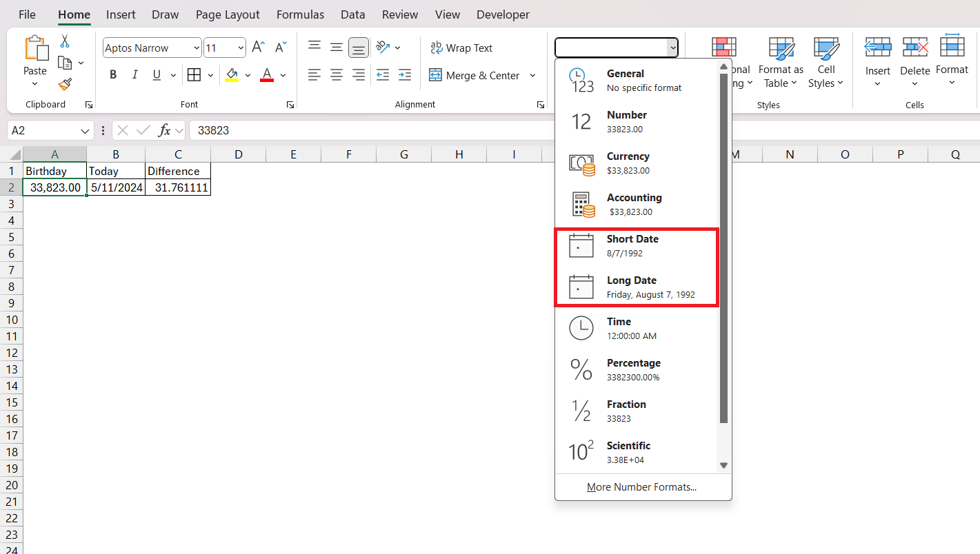Open the Developer tab
Viewport: 980px width, 554px height.
point(503,14)
